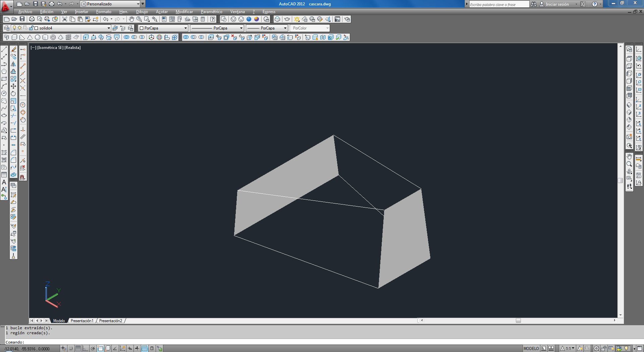
Task: Click the layer color swatch beside solido4
Action: pos(36,28)
